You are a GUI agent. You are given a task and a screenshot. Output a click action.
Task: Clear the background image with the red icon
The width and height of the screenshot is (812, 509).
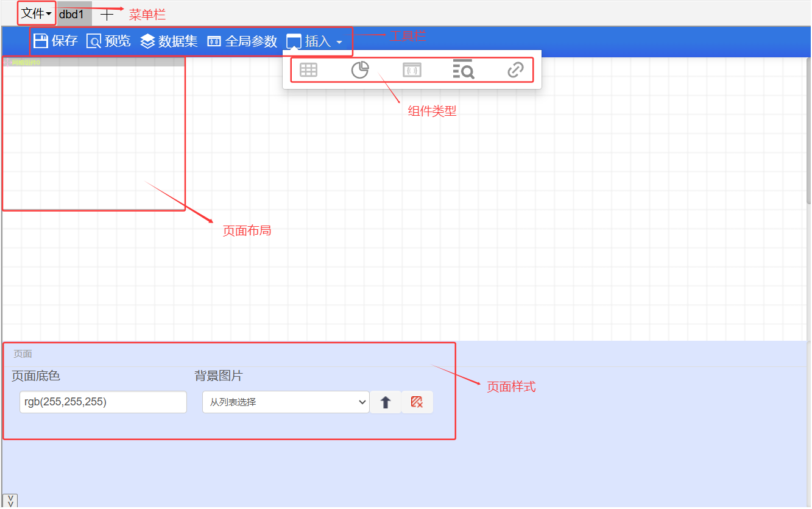417,402
